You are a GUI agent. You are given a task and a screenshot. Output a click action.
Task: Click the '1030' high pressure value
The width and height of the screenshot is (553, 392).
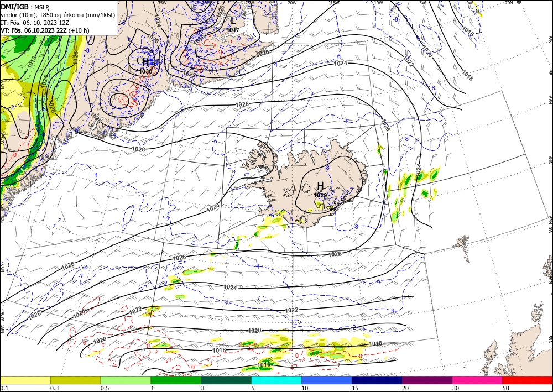click(x=145, y=71)
